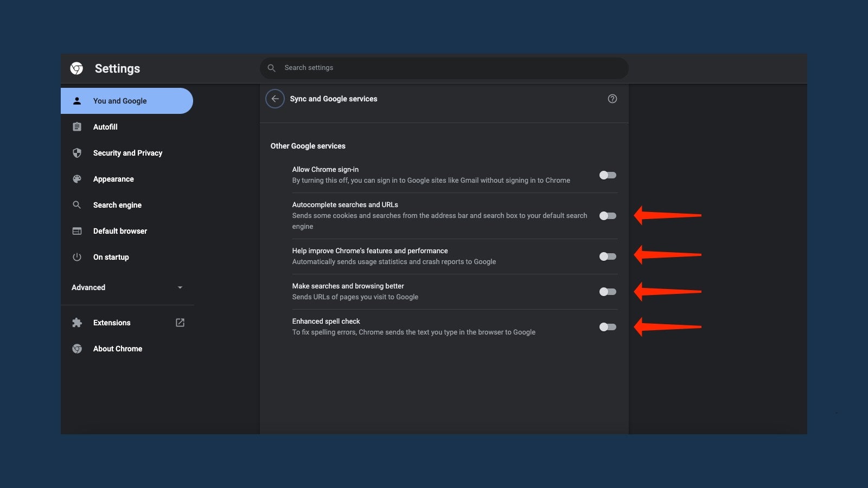Open the Extensions page link
The width and height of the screenshot is (868, 488).
(127, 323)
